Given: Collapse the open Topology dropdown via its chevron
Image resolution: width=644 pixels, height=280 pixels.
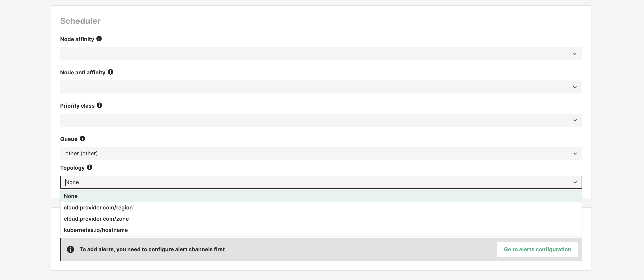Looking at the screenshot, I should (x=575, y=182).
